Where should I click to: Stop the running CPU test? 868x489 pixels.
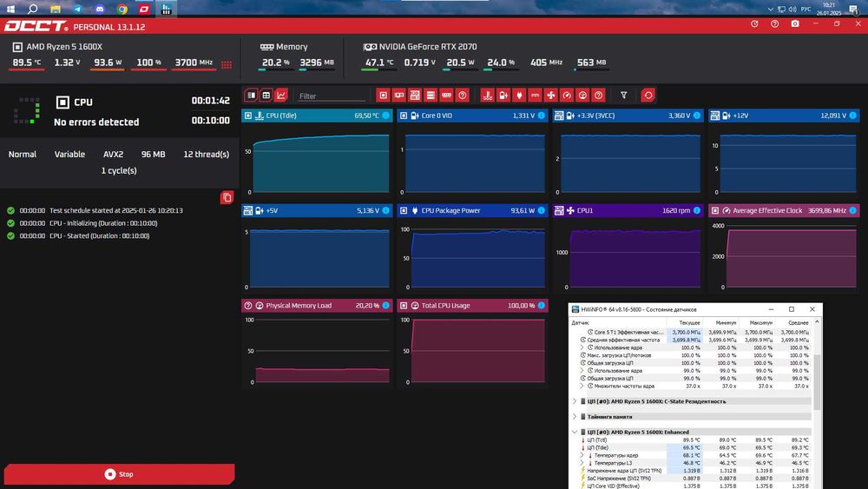click(119, 474)
